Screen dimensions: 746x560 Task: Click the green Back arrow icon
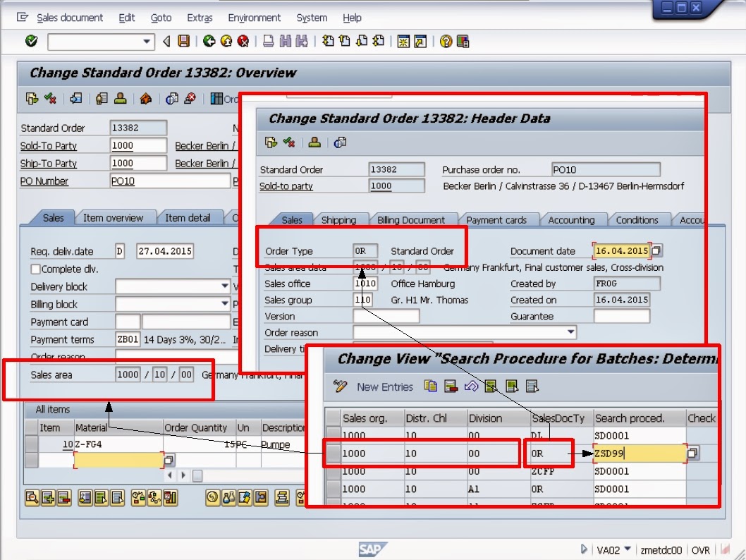pyautogui.click(x=209, y=42)
